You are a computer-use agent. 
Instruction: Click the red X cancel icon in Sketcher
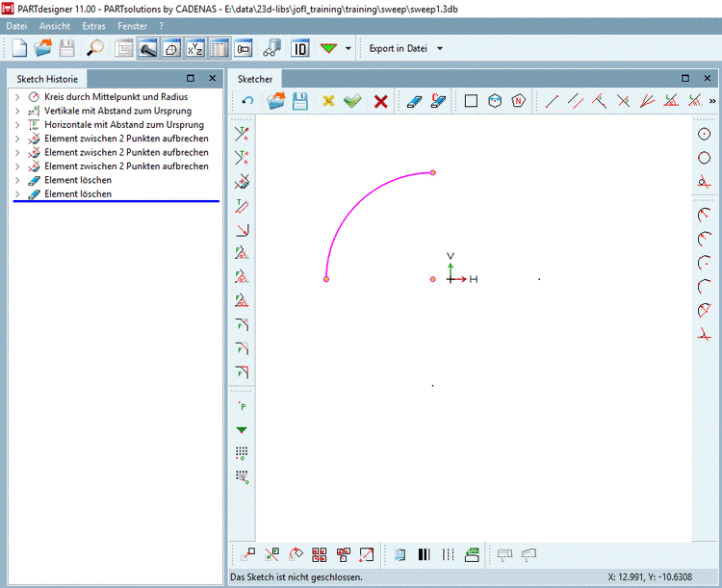coord(381,101)
